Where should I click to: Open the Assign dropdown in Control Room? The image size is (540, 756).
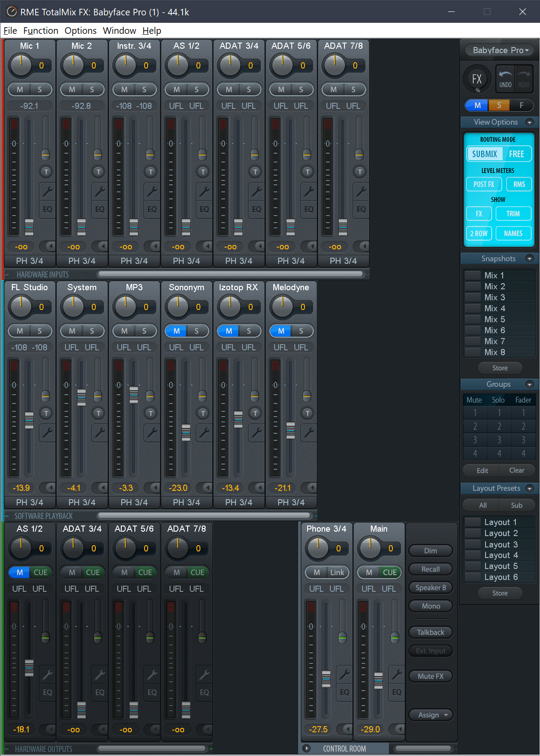click(431, 715)
